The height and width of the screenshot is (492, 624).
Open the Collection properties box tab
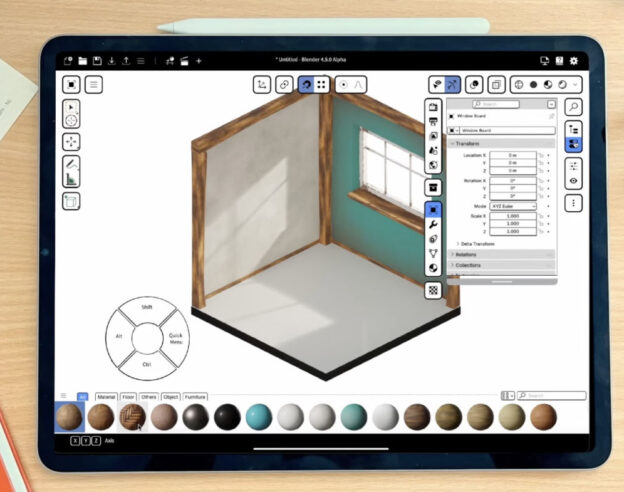(x=433, y=187)
